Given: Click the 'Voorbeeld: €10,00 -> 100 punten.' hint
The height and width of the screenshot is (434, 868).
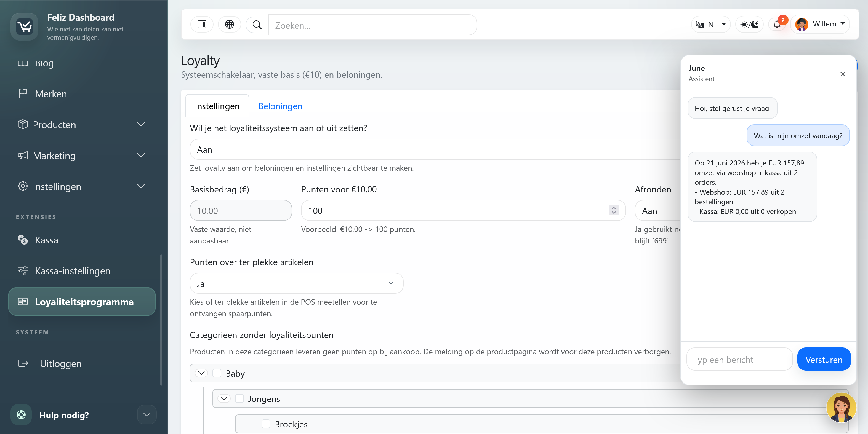Looking at the screenshot, I should pos(358,229).
